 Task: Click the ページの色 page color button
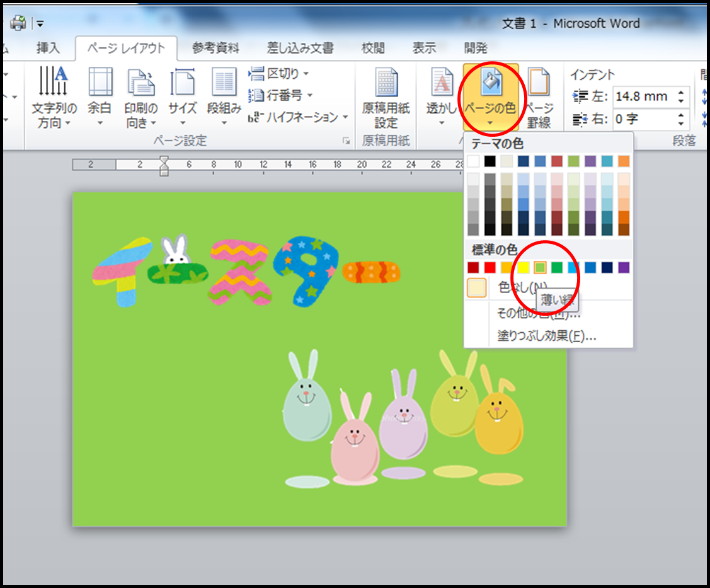pyautogui.click(x=490, y=97)
